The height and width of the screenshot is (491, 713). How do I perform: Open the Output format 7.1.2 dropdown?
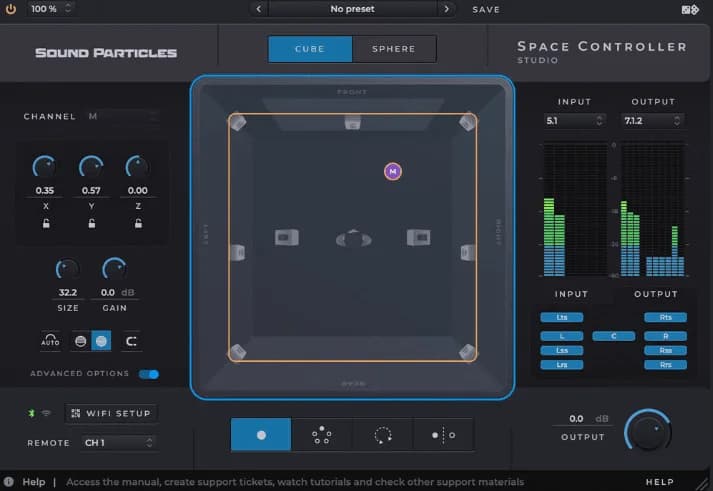pos(653,120)
